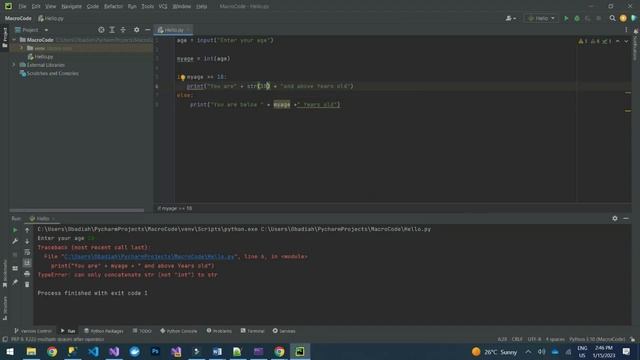Go up the stack trace with the arrow
The width and height of the screenshot is (640, 360).
click(27, 230)
